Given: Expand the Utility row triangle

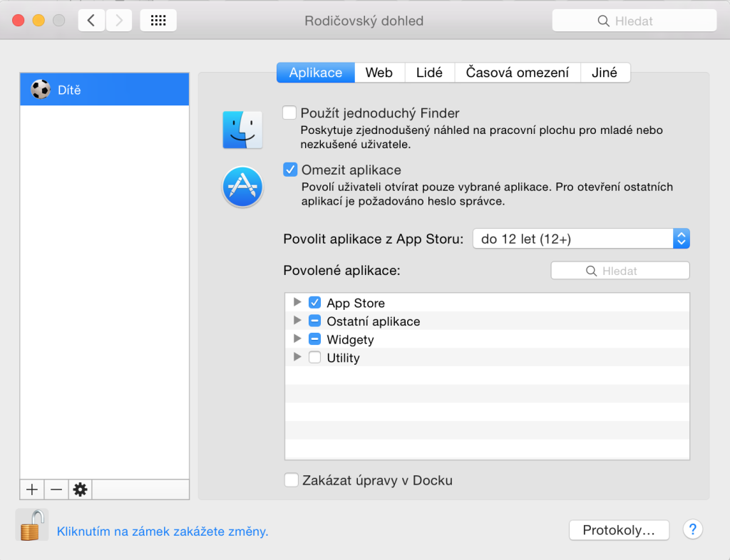Looking at the screenshot, I should [x=297, y=357].
